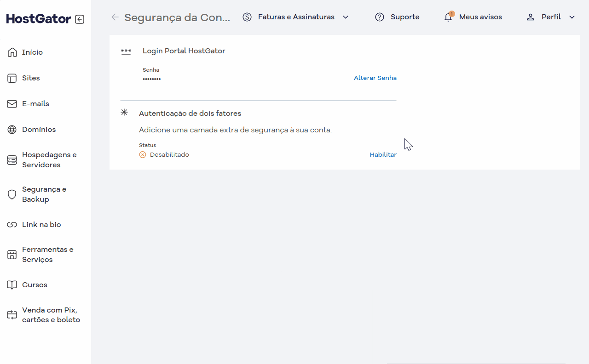
Task: Click the Ferramentas e Serviços store icon
Action: 12,255
